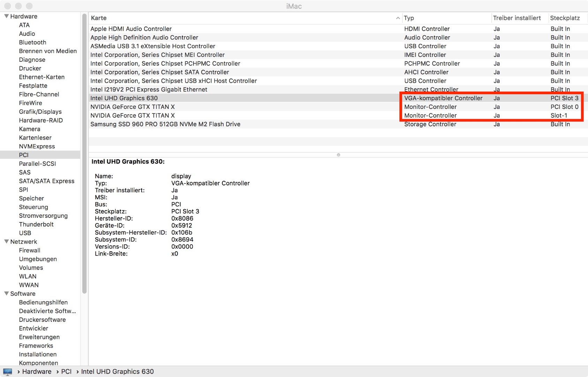Select SAS in the sidebar

tap(25, 172)
